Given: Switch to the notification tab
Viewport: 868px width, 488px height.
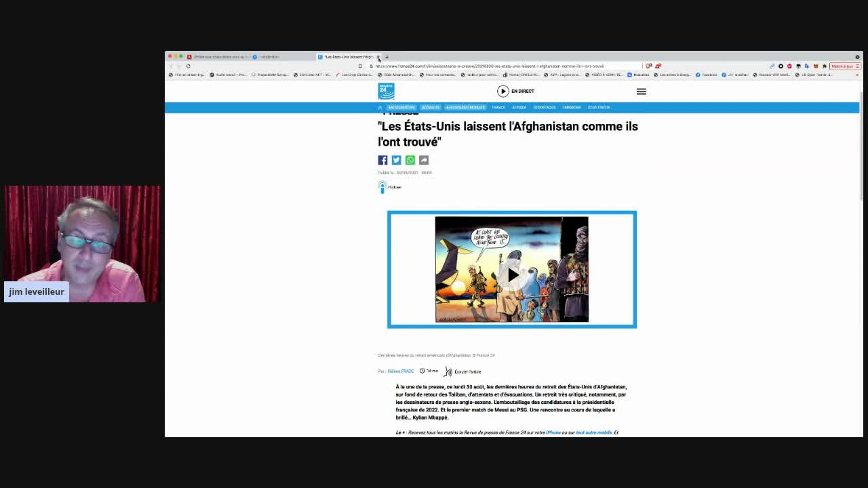Looking at the screenshot, I should pyautogui.click(x=281, y=57).
